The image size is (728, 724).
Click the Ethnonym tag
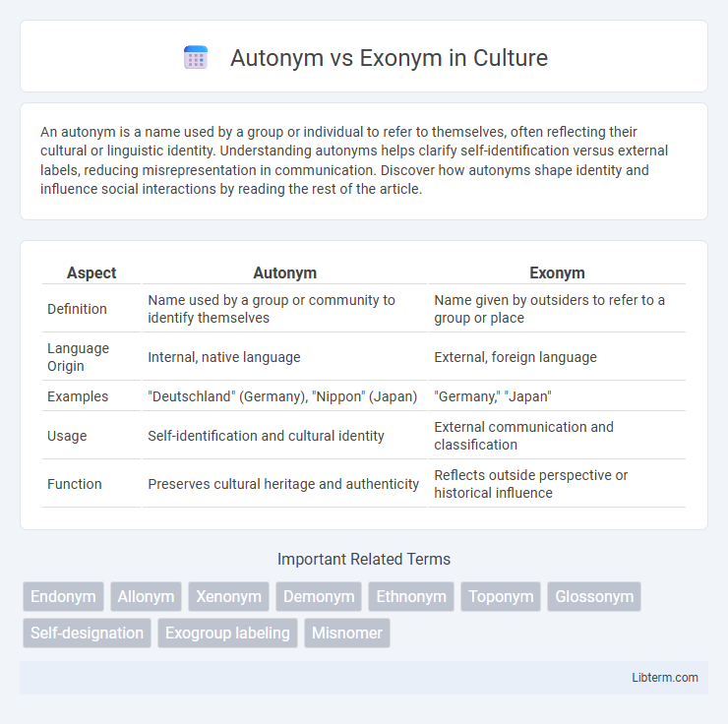pos(411,596)
